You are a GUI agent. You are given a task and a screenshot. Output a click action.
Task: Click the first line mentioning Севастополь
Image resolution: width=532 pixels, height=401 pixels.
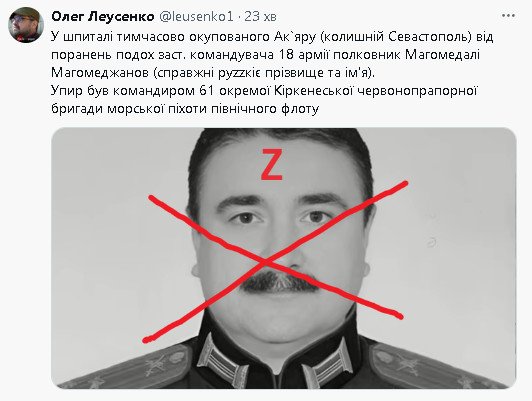point(272,37)
